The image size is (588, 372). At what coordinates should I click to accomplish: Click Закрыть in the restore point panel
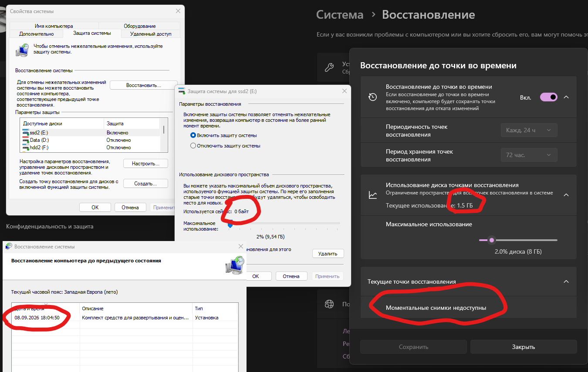[524, 347]
